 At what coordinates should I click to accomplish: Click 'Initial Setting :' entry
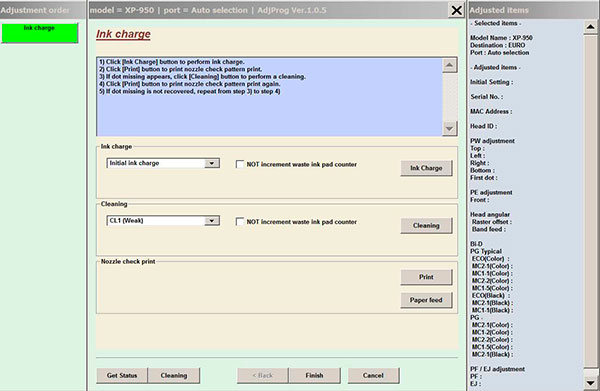(x=492, y=82)
